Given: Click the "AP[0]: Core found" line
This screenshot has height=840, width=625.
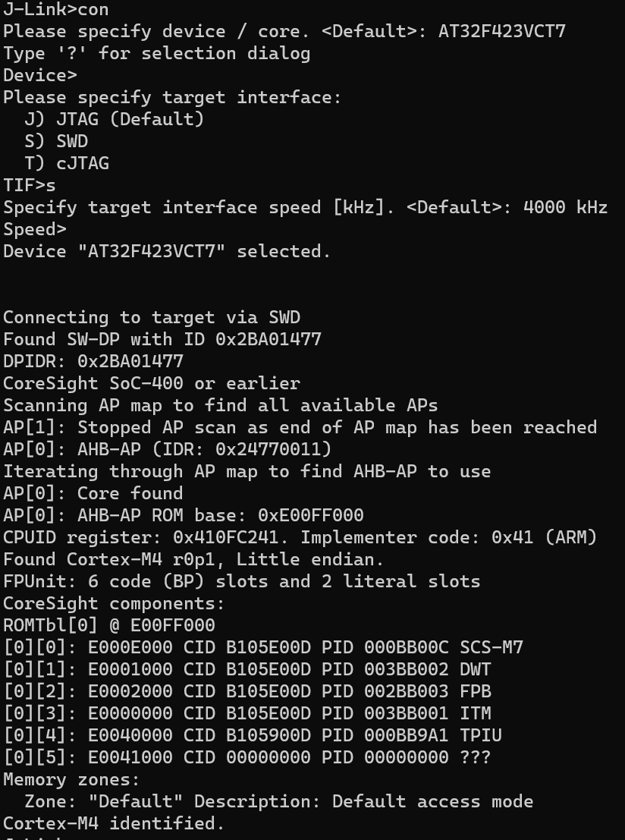Looking at the screenshot, I should [x=93, y=493].
